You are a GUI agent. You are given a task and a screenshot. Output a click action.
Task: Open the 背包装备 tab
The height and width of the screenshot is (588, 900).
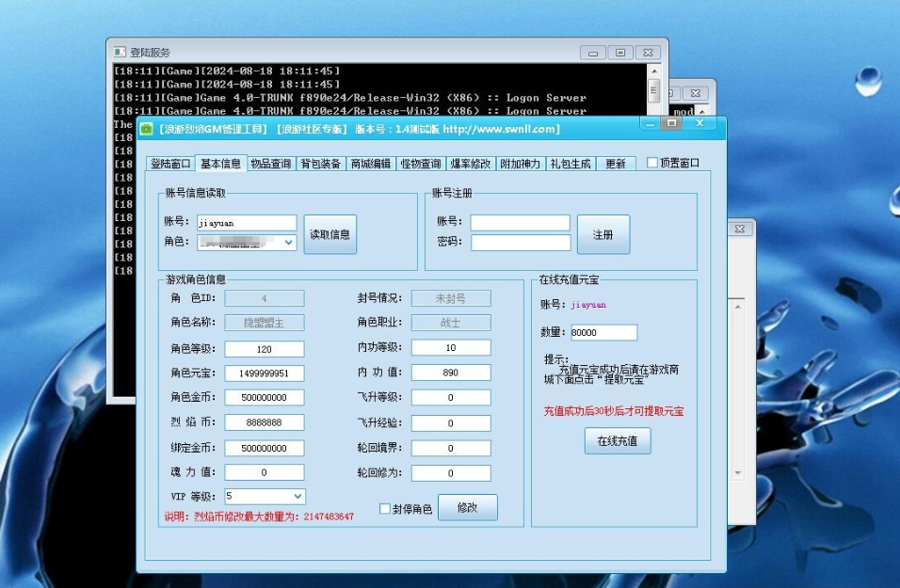click(321, 164)
